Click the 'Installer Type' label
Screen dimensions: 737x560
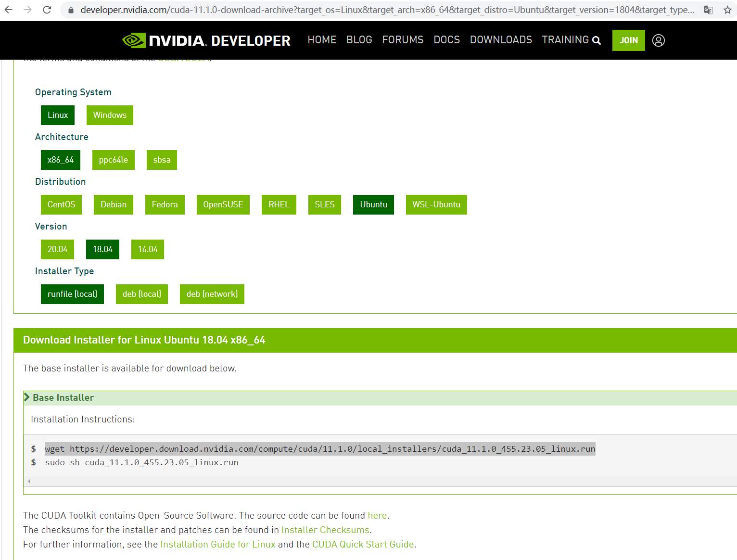(x=64, y=271)
